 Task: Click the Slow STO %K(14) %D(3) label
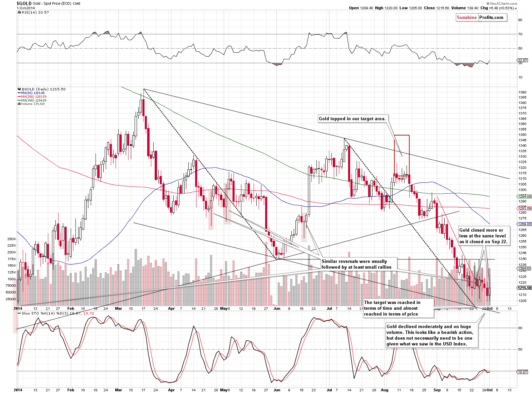56,313
